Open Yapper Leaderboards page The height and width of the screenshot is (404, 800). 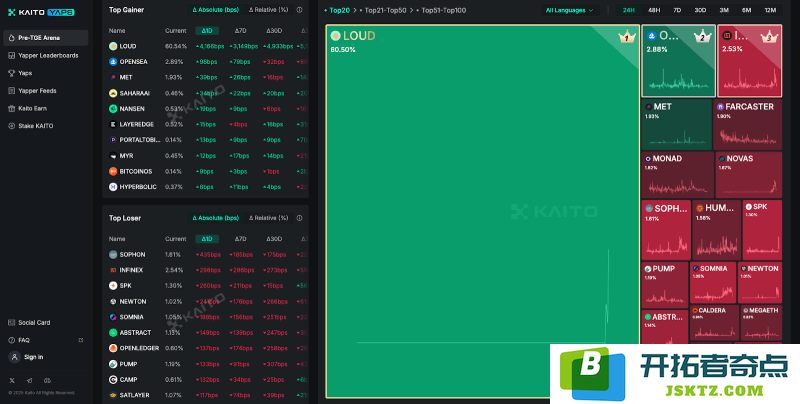[x=43, y=56]
